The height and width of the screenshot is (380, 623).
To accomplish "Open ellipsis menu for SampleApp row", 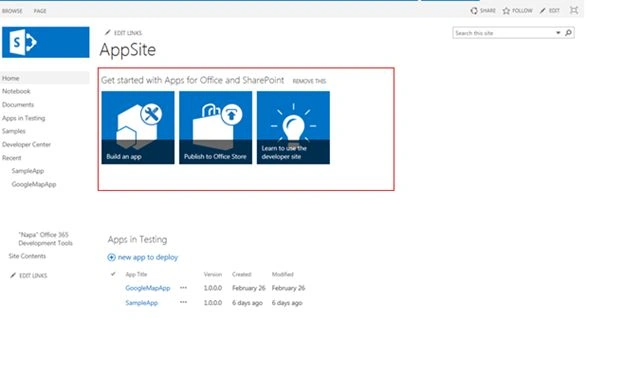I will [183, 302].
